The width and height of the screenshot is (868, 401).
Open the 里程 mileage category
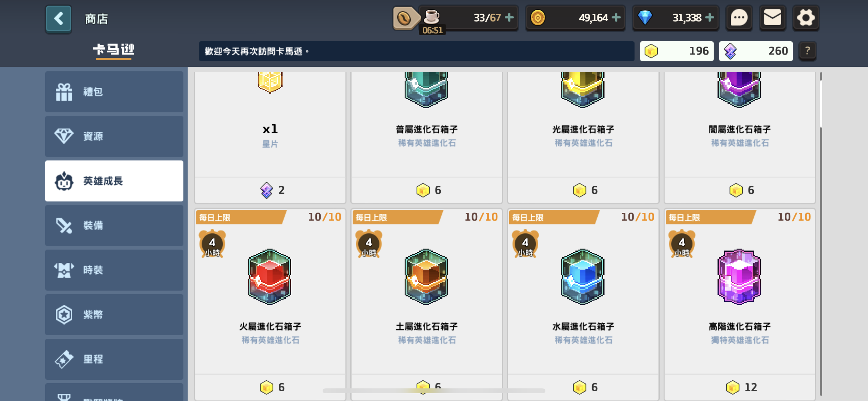pos(114,359)
